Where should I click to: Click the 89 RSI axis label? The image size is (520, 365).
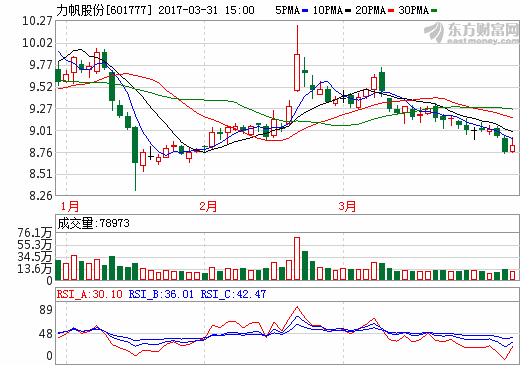(x=46, y=310)
